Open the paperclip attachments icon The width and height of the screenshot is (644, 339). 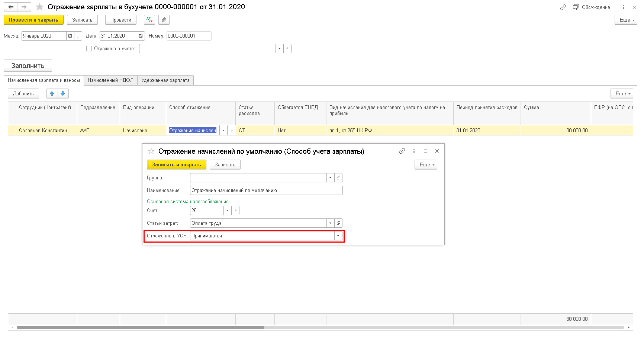164,20
